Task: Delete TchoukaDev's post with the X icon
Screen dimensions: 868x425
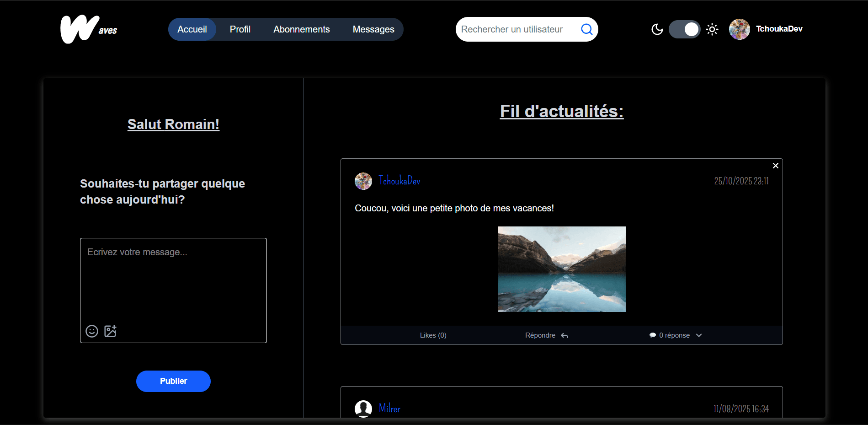Action: tap(775, 166)
